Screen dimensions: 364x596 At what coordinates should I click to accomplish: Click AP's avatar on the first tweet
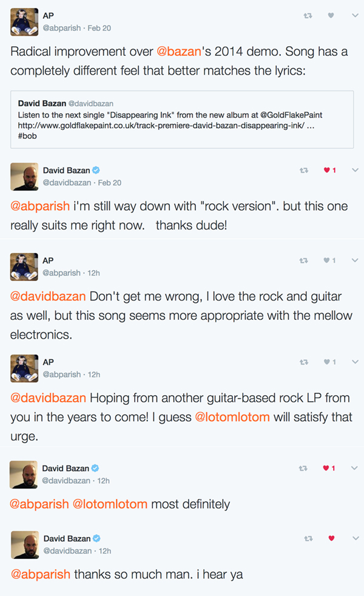(x=24, y=22)
